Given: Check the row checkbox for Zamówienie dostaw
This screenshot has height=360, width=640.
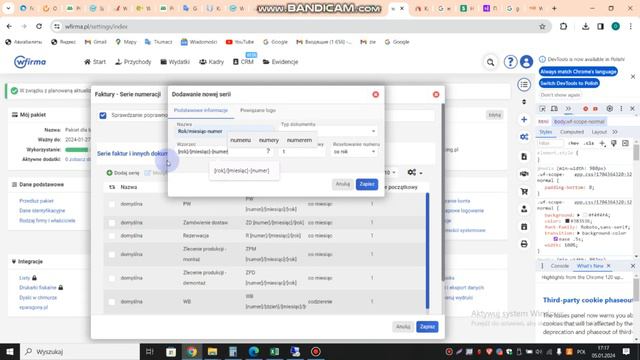Looking at the screenshot, I should pyautogui.click(x=111, y=222).
